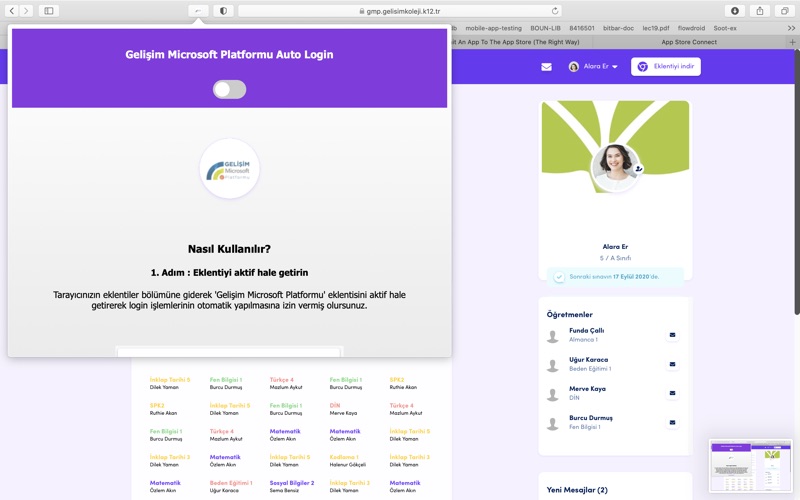Message teacher Funda Çallı via envelope icon

672,335
